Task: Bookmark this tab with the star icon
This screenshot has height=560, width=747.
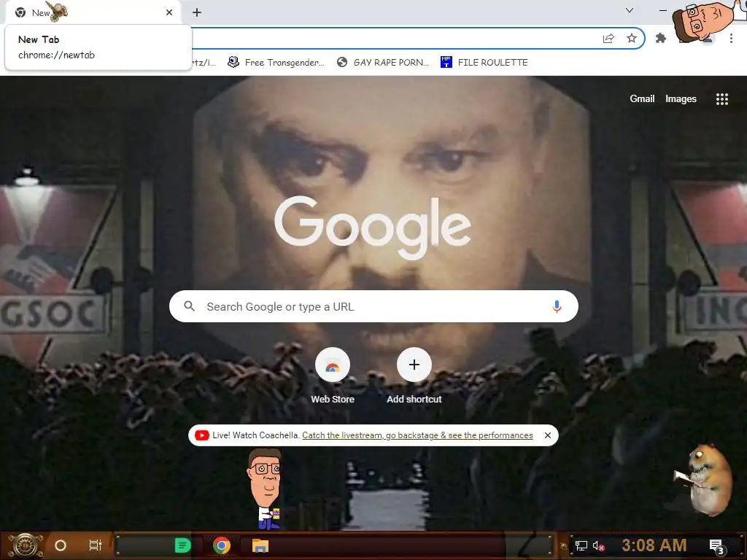Action: click(x=632, y=39)
